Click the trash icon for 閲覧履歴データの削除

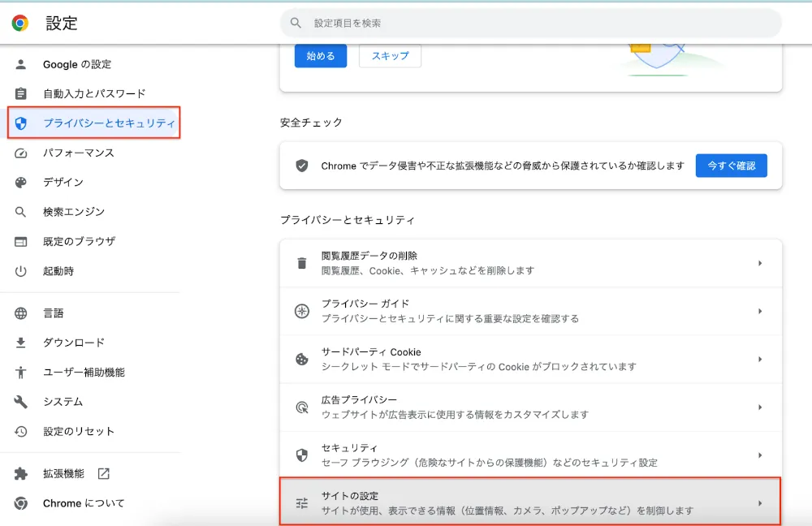point(302,263)
